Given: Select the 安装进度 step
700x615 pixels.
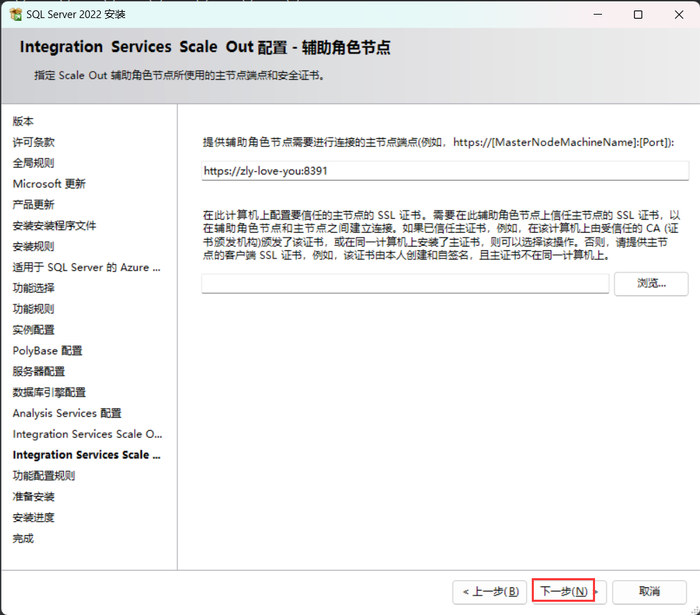Looking at the screenshot, I should pyautogui.click(x=33, y=518).
